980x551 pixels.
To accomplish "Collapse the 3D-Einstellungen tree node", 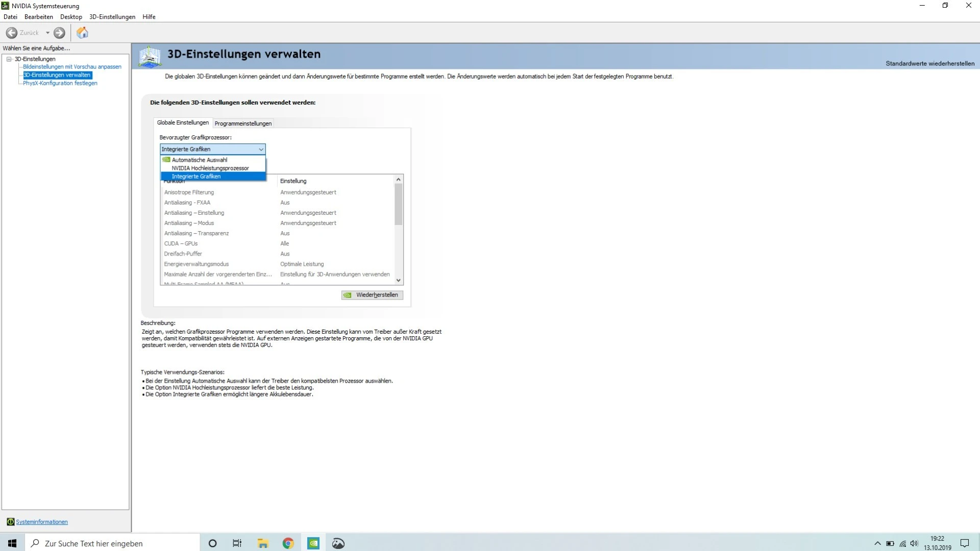I will (9, 59).
